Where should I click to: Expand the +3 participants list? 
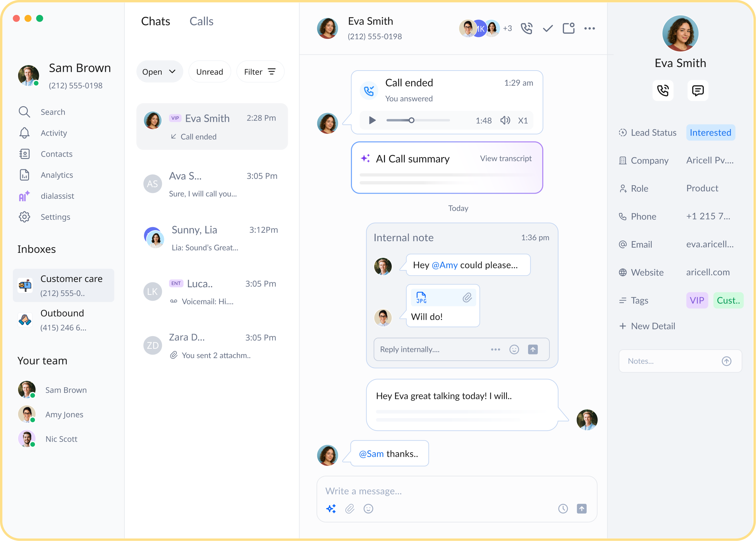(x=507, y=28)
